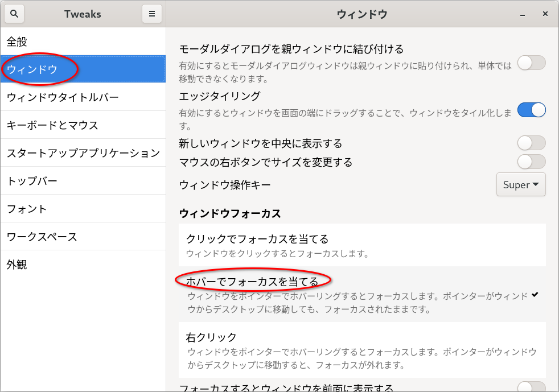Select クリックでフォーカスを当てる focus mode

pyautogui.click(x=362, y=245)
